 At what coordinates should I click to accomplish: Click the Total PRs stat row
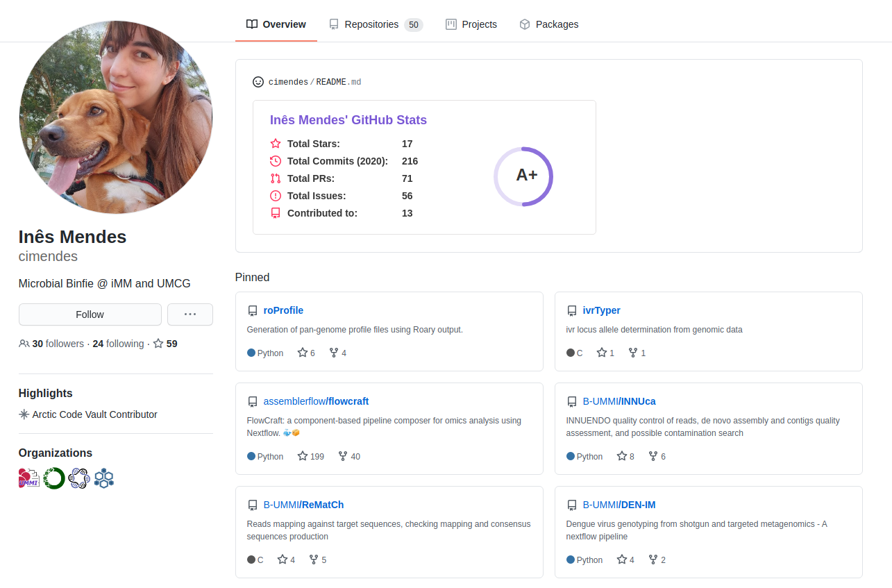click(x=342, y=178)
